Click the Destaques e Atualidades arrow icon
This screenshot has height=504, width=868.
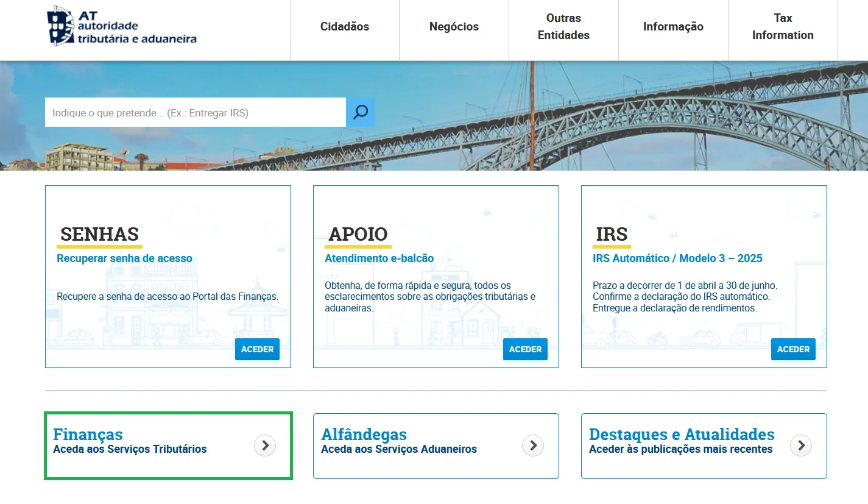click(x=801, y=445)
